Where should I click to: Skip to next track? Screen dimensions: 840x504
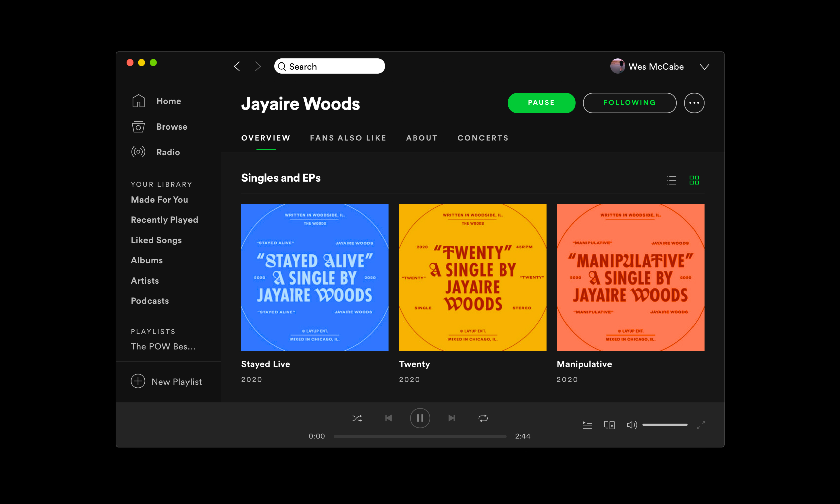(452, 418)
